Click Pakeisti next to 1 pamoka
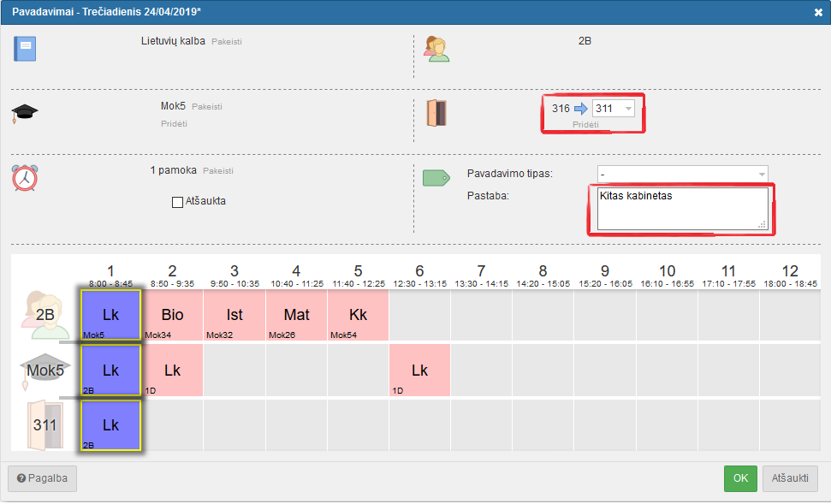 218,170
